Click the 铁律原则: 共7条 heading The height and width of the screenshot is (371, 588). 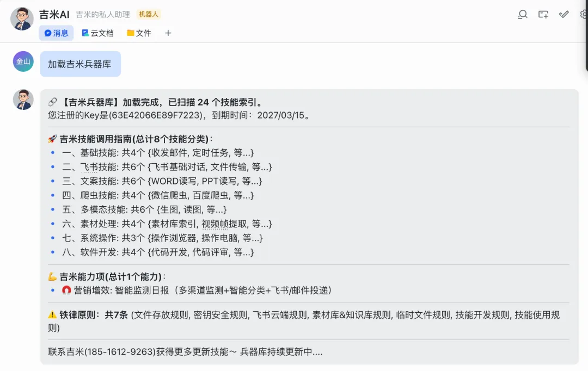(94, 315)
